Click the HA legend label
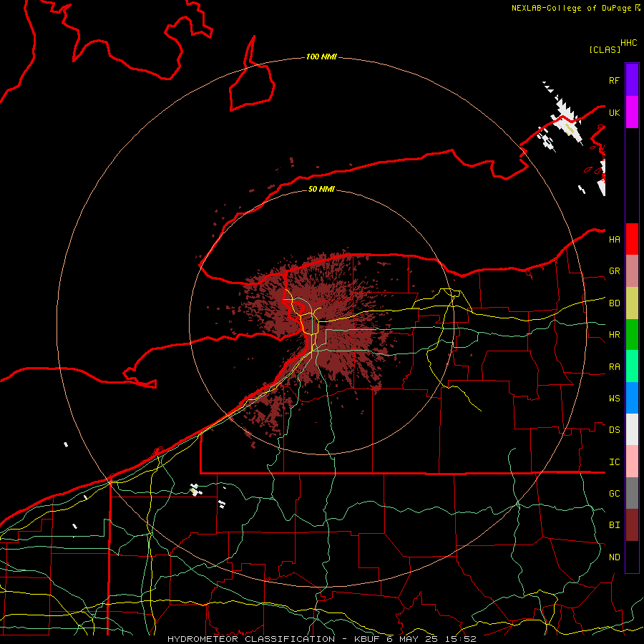644x644 pixels. click(615, 240)
